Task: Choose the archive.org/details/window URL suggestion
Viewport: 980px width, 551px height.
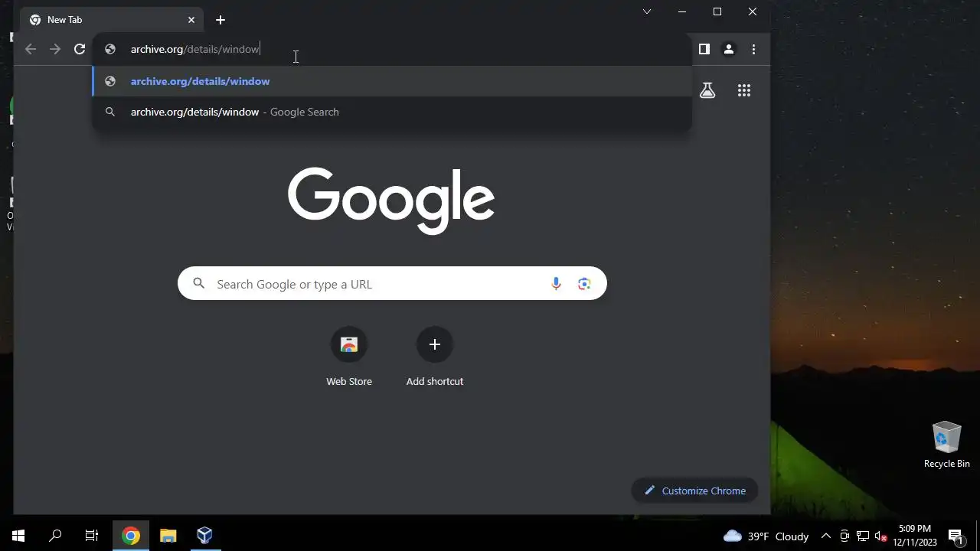Action: (x=392, y=81)
